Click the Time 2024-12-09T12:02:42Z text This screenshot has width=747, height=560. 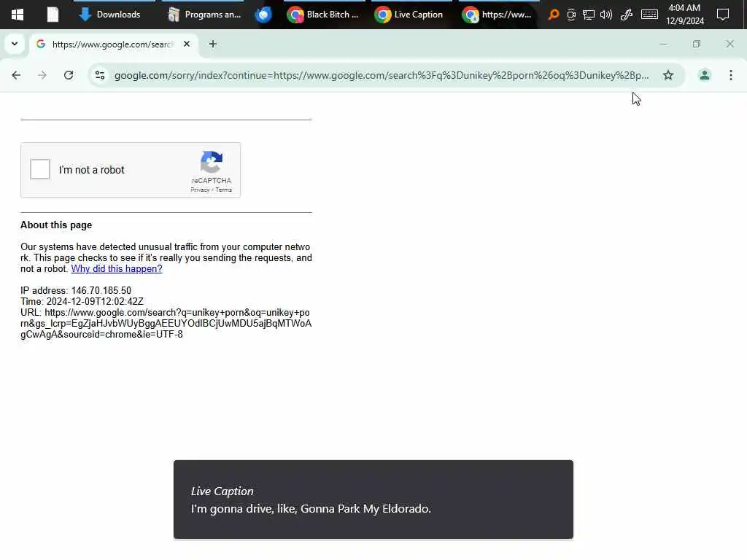pos(82,301)
